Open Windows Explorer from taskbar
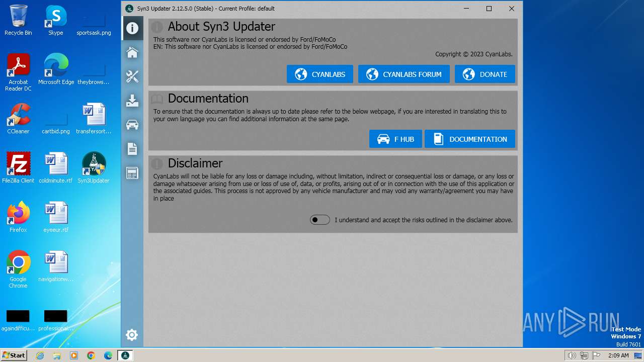Viewport: 644px width, 362px height. point(57,355)
